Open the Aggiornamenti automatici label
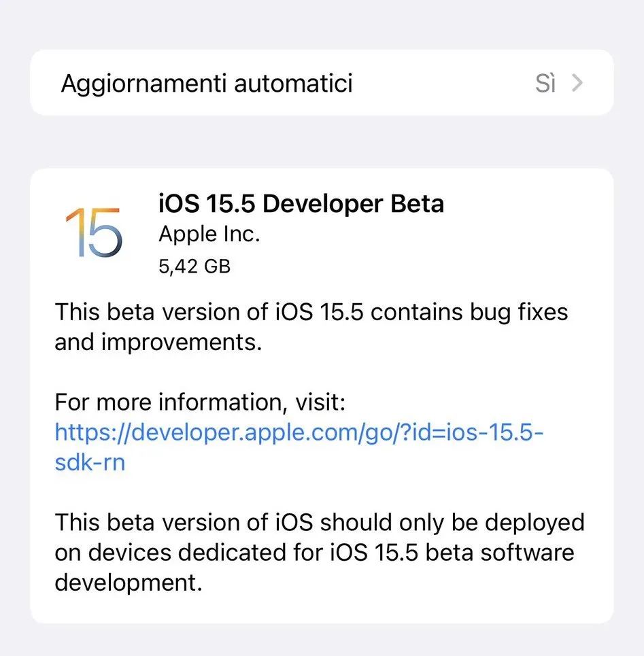Image resolution: width=644 pixels, height=656 pixels. pos(207,84)
